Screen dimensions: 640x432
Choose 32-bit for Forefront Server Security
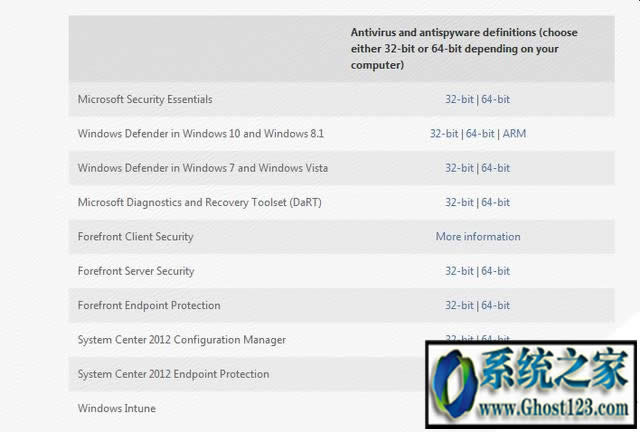(x=459, y=271)
